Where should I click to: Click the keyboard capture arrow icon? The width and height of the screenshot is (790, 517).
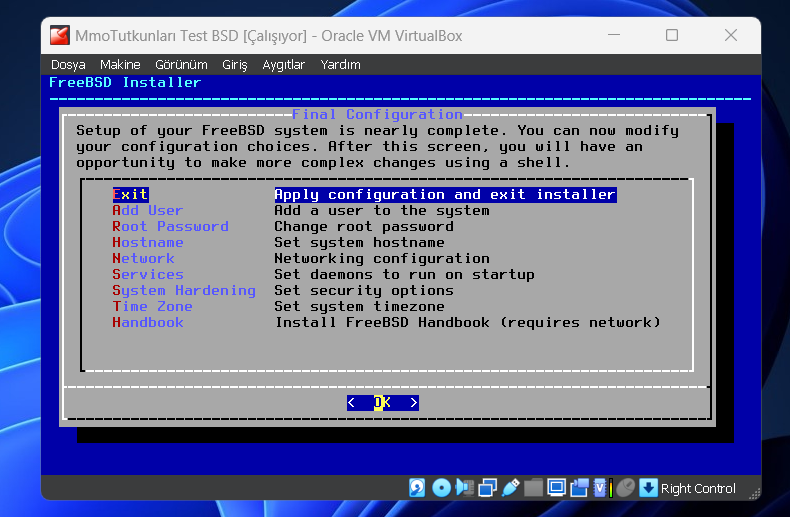pyautogui.click(x=648, y=488)
